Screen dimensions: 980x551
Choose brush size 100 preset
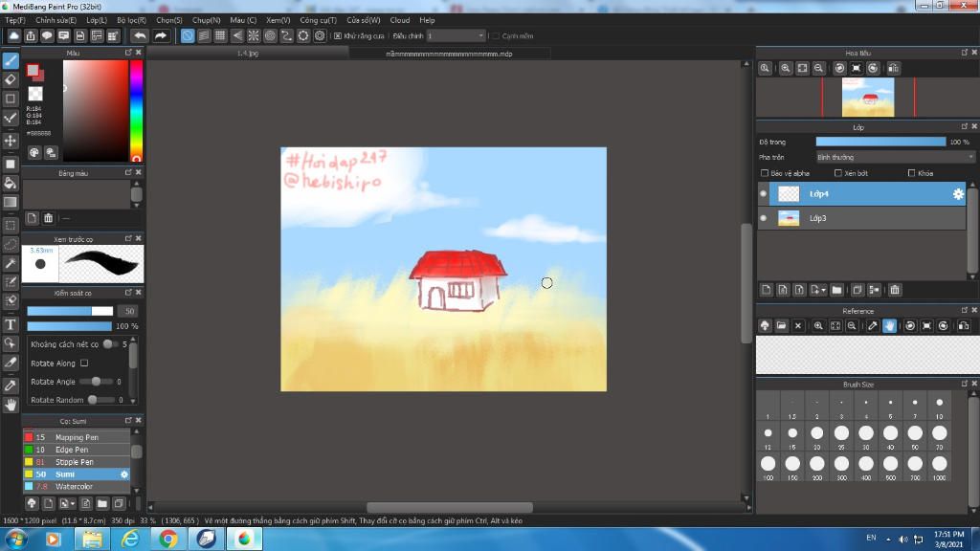point(768,466)
